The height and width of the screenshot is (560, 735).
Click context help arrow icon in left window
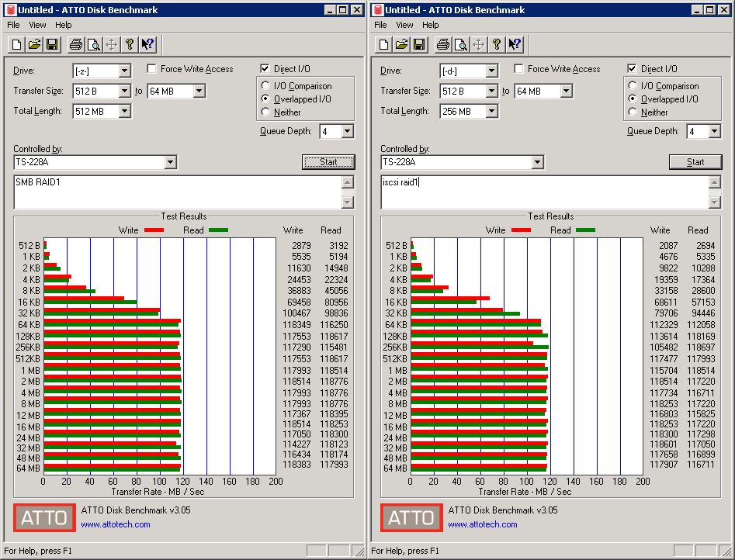147,44
